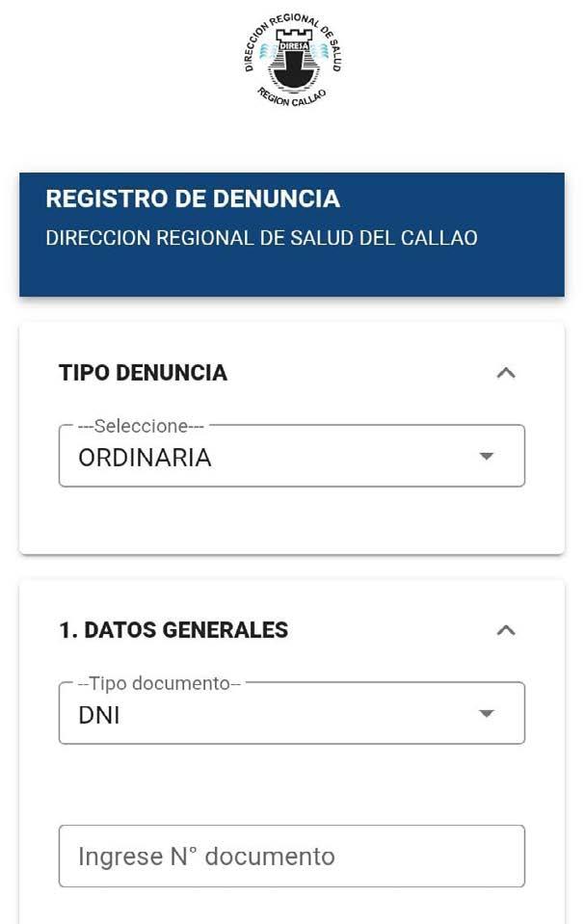Open the ORDINARIA dropdown arrow
Image resolution: width=584 pixels, height=924 pixels.
click(486, 456)
